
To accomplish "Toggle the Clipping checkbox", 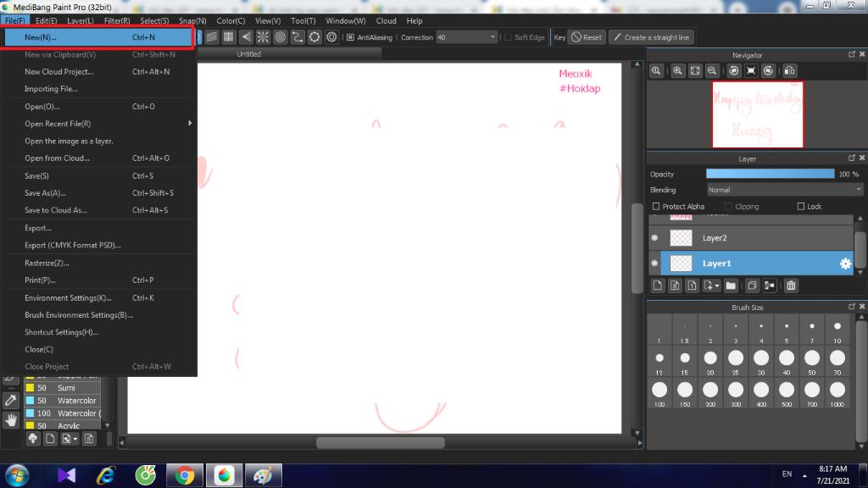I will click(x=728, y=207).
